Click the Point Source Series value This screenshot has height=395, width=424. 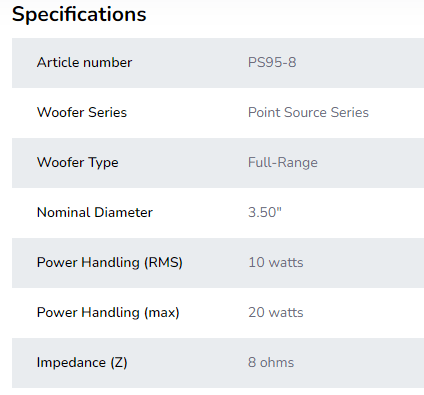[308, 113]
